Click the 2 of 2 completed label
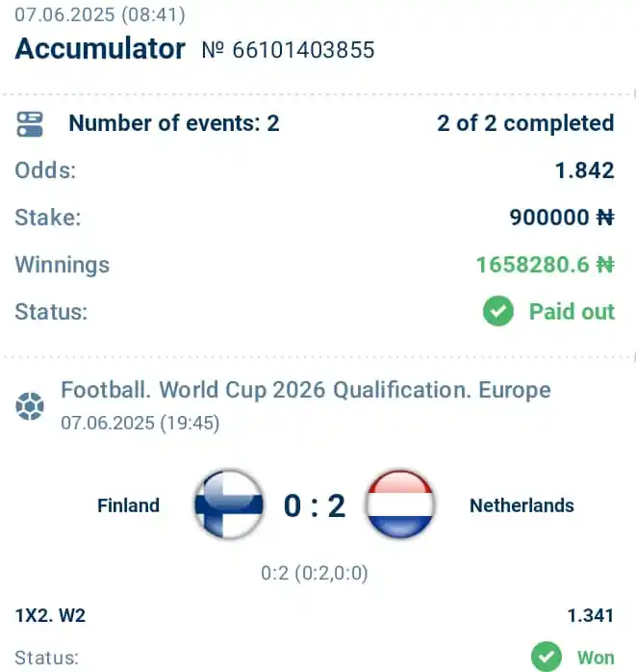 tap(525, 123)
